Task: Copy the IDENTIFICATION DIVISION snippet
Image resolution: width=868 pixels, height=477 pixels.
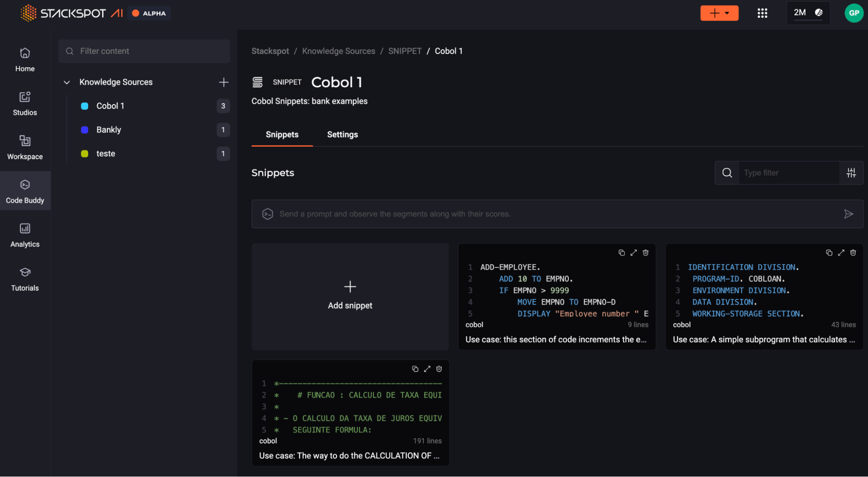Action: click(x=829, y=253)
